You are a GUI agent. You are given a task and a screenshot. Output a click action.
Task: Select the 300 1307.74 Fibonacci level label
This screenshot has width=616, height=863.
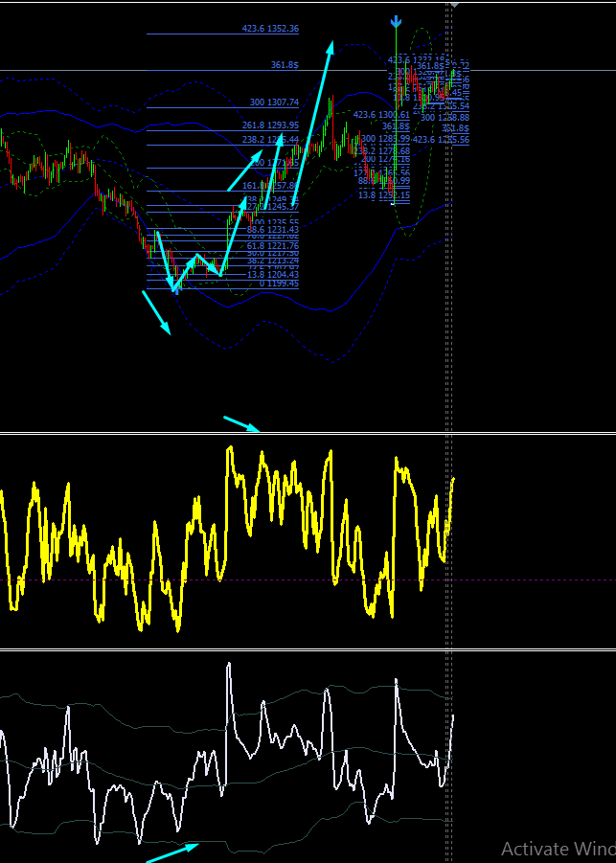[274, 102]
